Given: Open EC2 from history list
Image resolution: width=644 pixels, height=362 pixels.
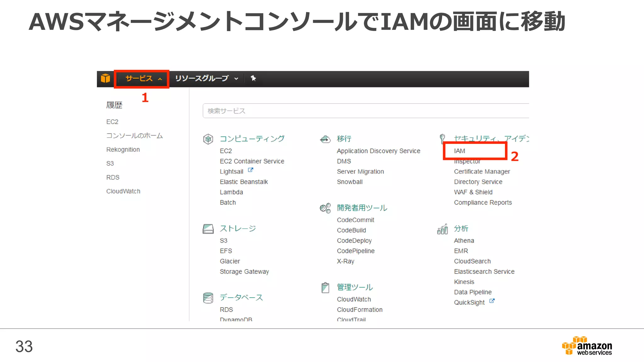Looking at the screenshot, I should tap(112, 122).
